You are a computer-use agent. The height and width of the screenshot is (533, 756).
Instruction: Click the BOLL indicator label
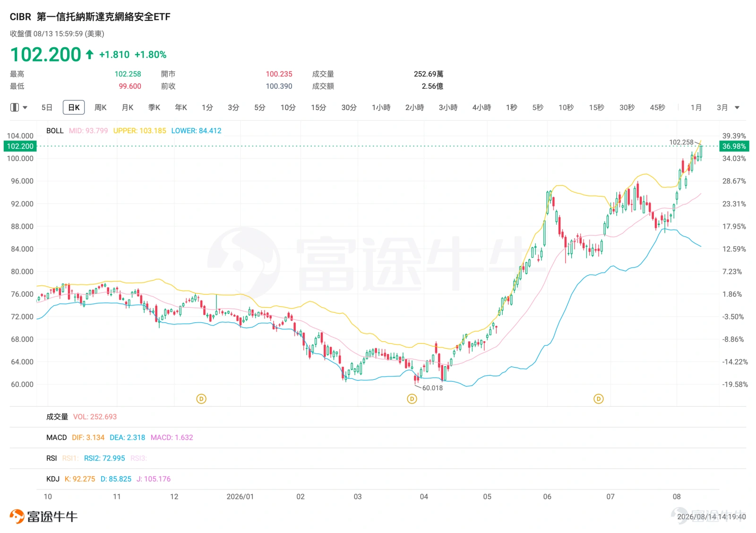(55, 131)
